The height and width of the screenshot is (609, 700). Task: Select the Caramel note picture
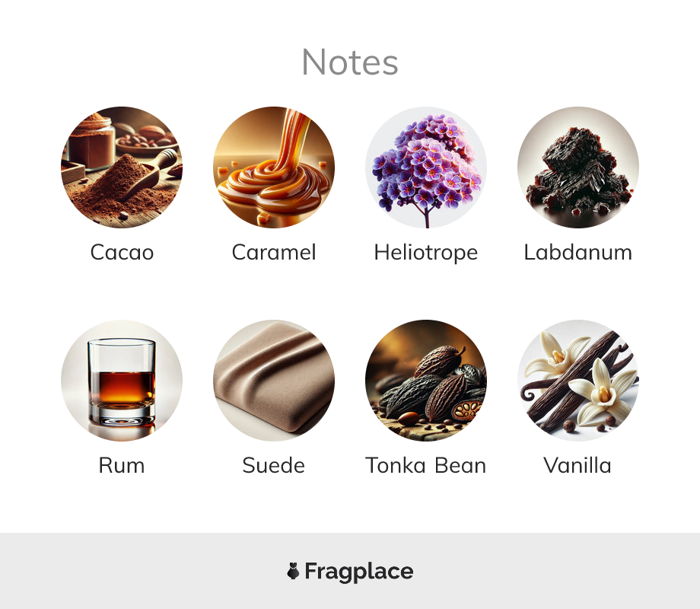click(274, 167)
